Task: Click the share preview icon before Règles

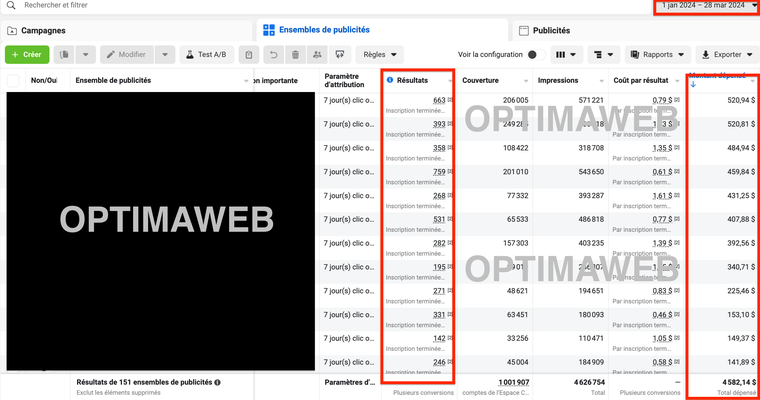Action: (x=339, y=55)
